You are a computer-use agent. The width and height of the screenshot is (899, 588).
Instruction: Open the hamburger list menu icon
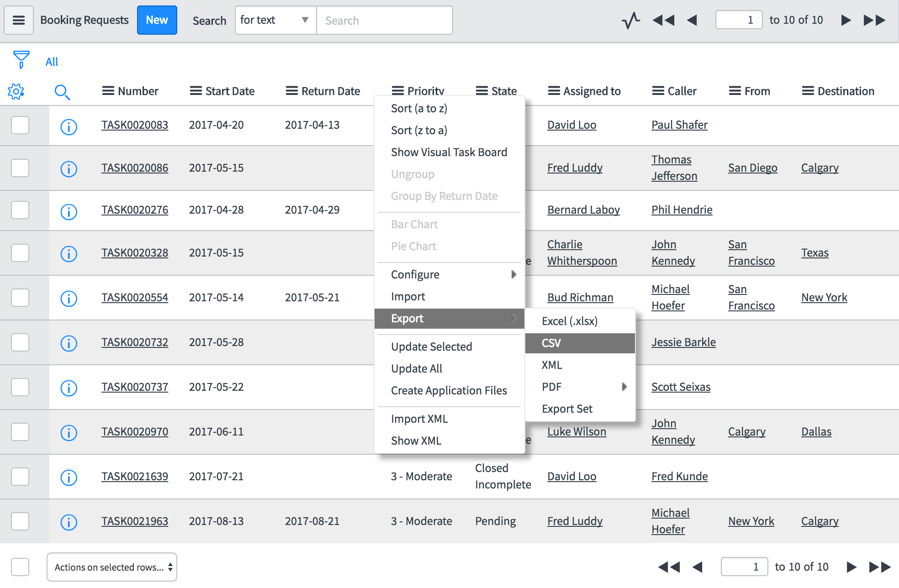[x=19, y=21]
